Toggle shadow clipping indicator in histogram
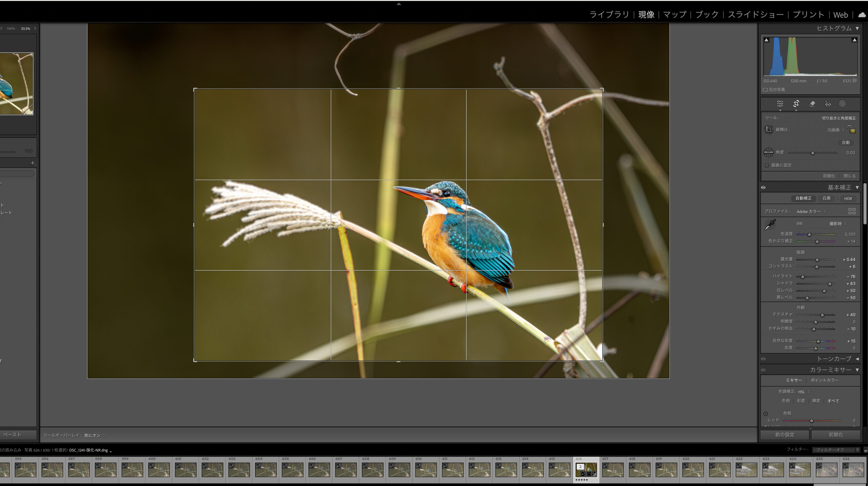The image size is (868, 486). [x=766, y=40]
